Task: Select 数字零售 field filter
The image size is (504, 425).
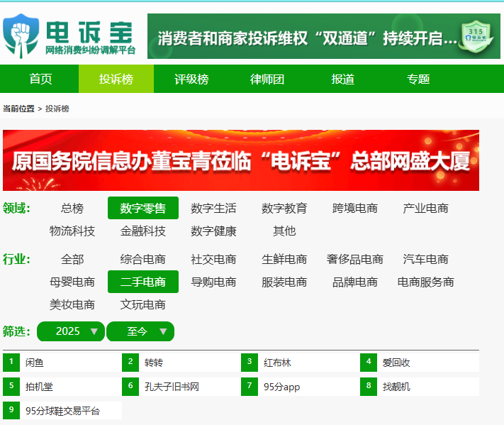Action: (x=143, y=208)
